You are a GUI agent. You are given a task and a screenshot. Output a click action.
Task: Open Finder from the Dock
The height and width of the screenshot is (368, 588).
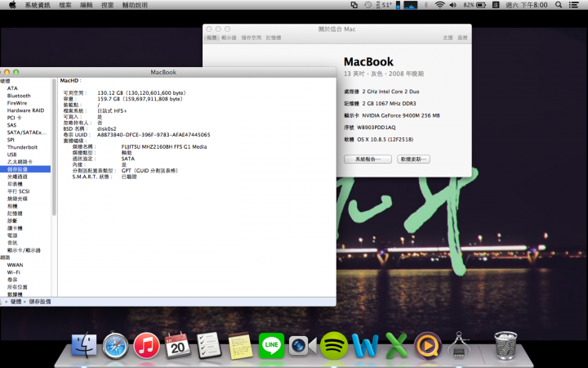click(x=84, y=345)
